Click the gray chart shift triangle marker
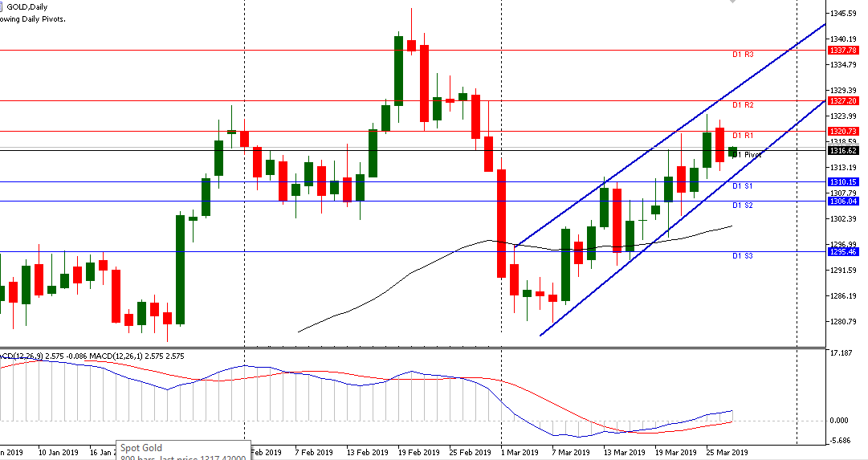The image size is (868, 460). pos(731,3)
